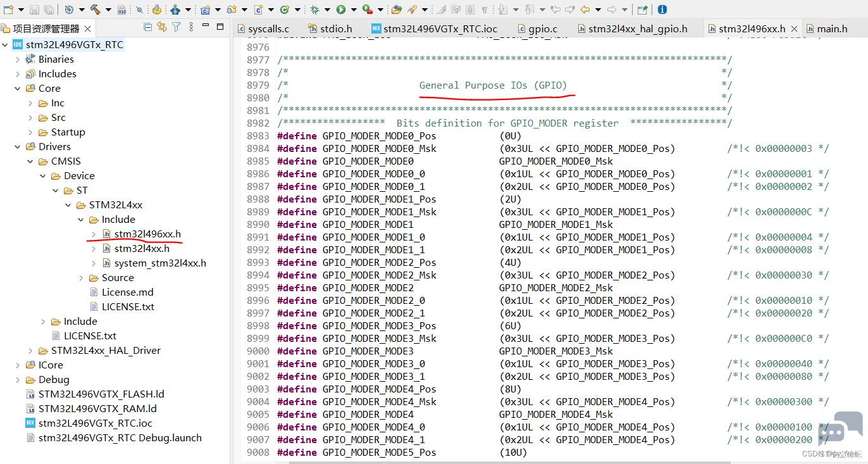Image resolution: width=868 pixels, height=464 pixels.
Task: Click the yellow Back navigation arrow
Action: (585, 9)
